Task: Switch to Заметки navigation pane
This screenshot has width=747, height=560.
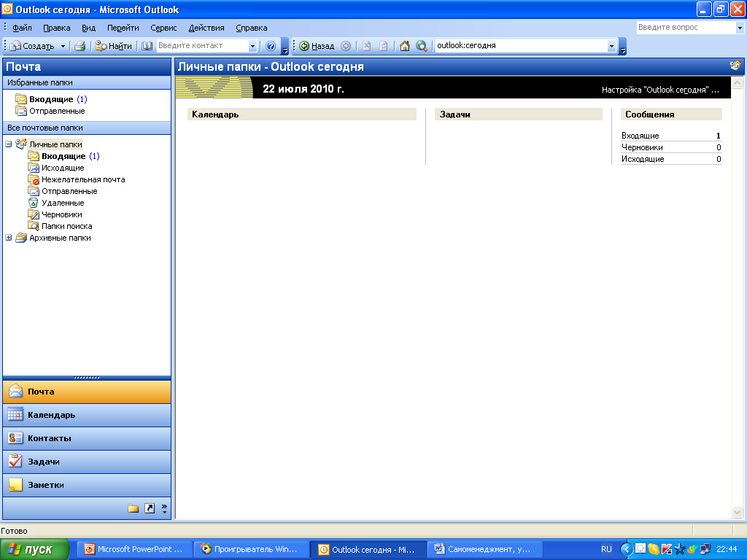Action: tap(87, 485)
